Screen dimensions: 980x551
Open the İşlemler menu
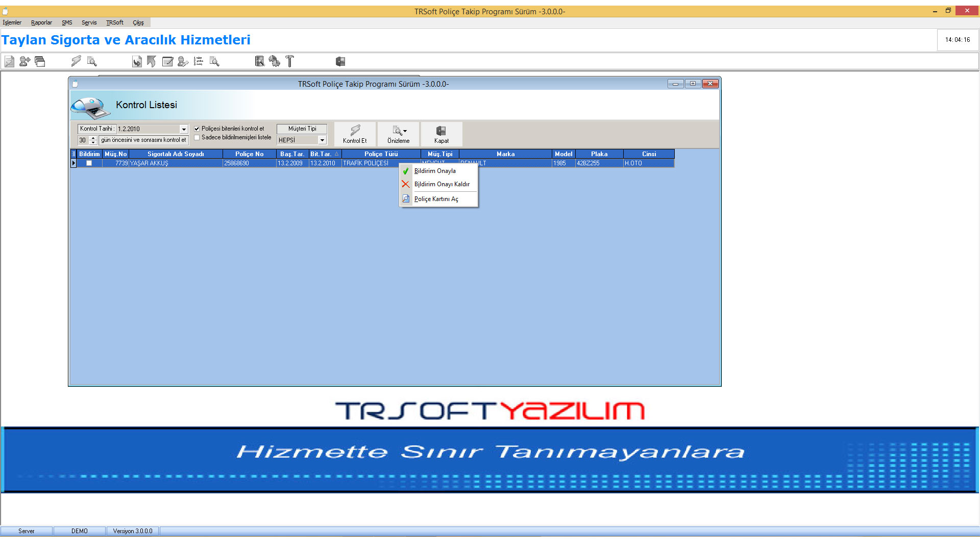pos(12,22)
